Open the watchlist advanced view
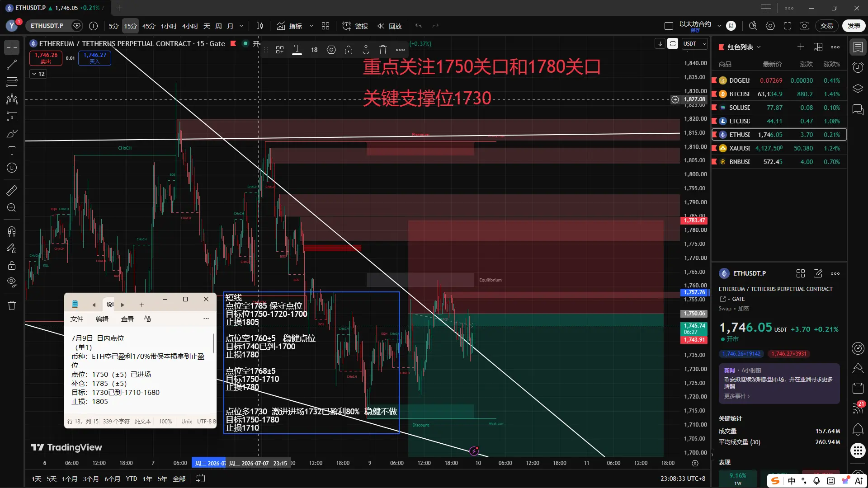The image size is (868, 488). point(818,47)
